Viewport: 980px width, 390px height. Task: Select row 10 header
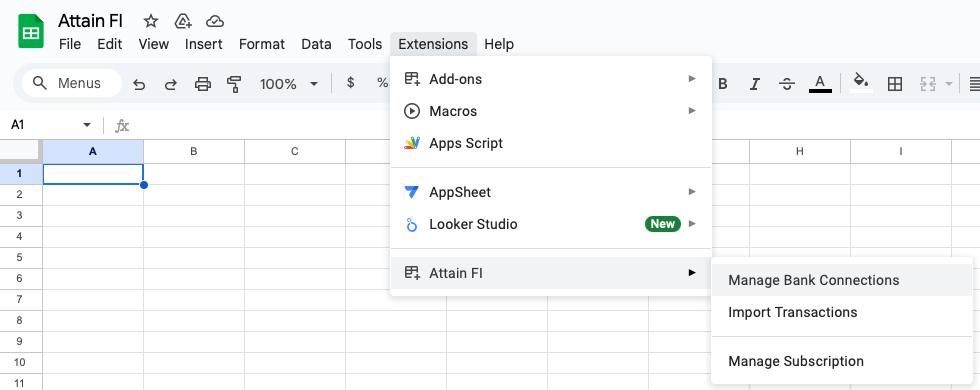[x=21, y=362]
